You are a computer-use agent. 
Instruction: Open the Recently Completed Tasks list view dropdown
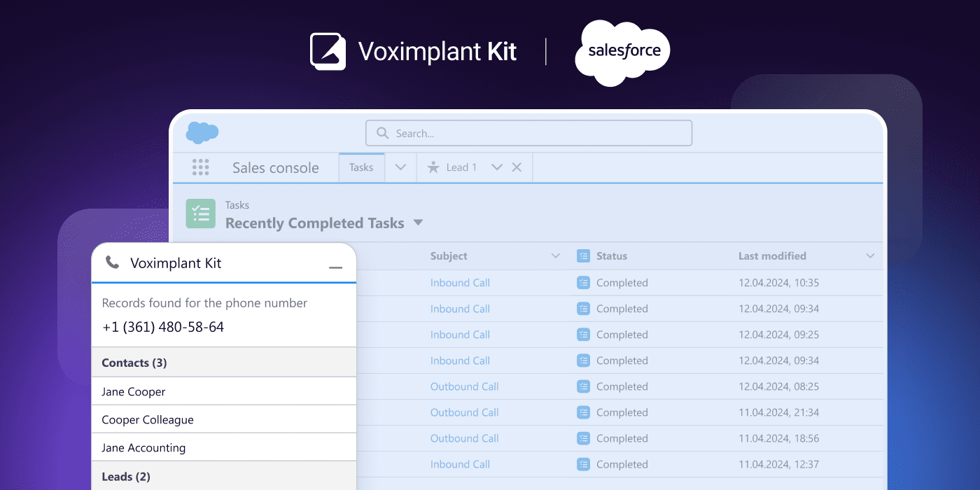click(x=418, y=223)
